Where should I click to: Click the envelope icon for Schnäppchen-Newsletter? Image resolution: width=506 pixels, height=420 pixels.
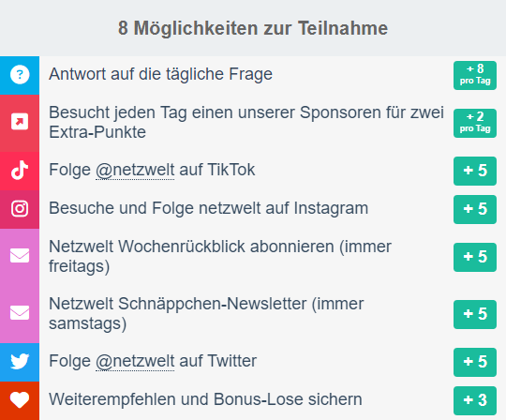[20, 313]
